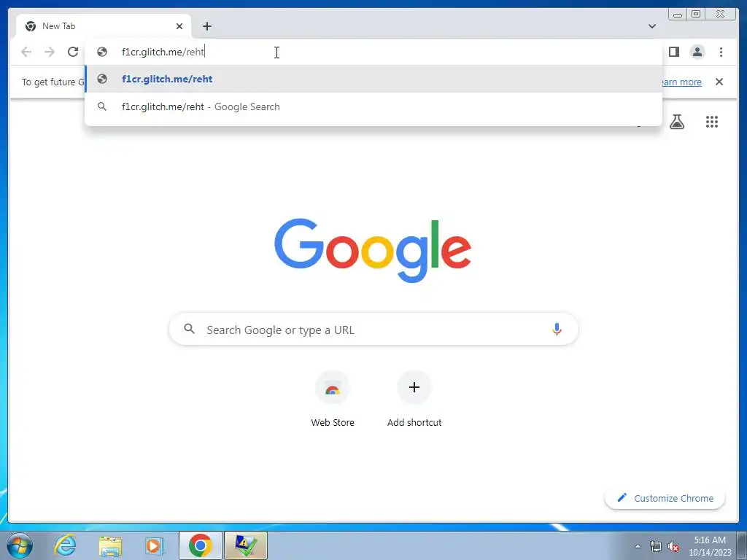Open the muted volume tray icon
This screenshot has width=747, height=560.
673,546
